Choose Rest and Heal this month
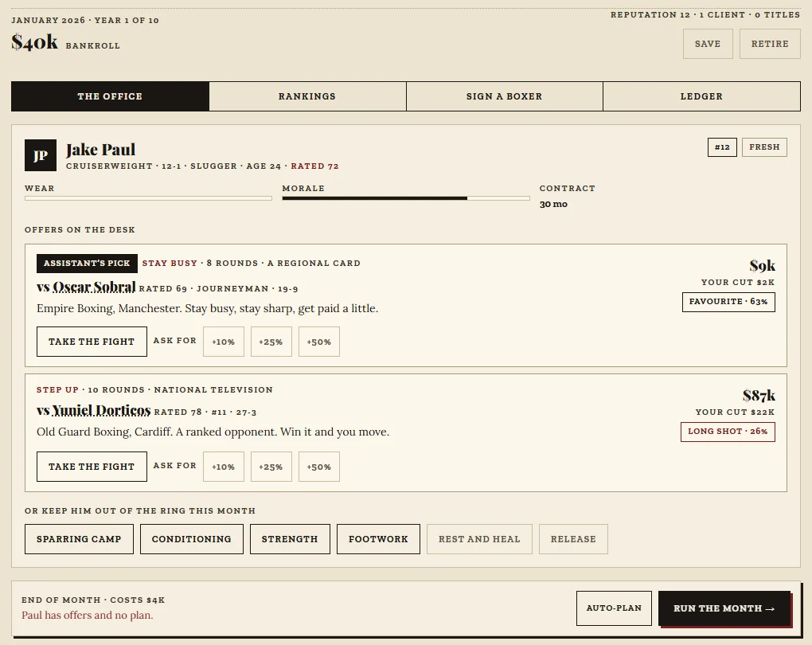The height and width of the screenshot is (645, 812). point(479,539)
